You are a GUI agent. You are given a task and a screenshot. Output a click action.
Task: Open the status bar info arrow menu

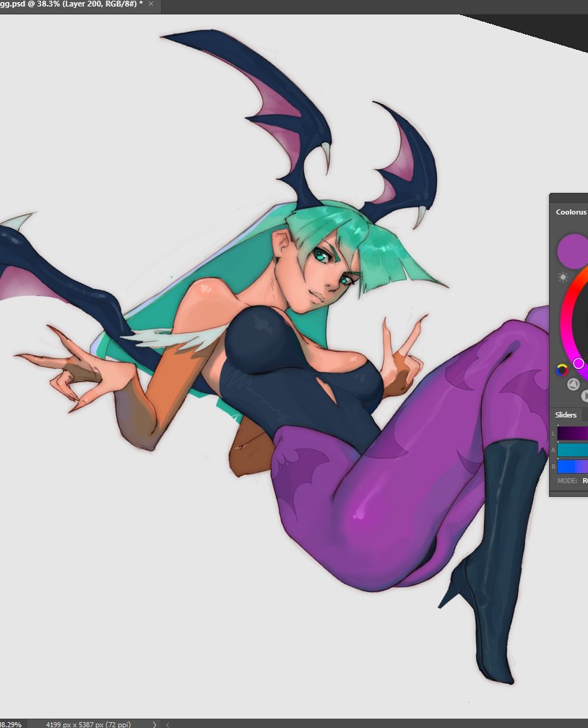coord(155,724)
